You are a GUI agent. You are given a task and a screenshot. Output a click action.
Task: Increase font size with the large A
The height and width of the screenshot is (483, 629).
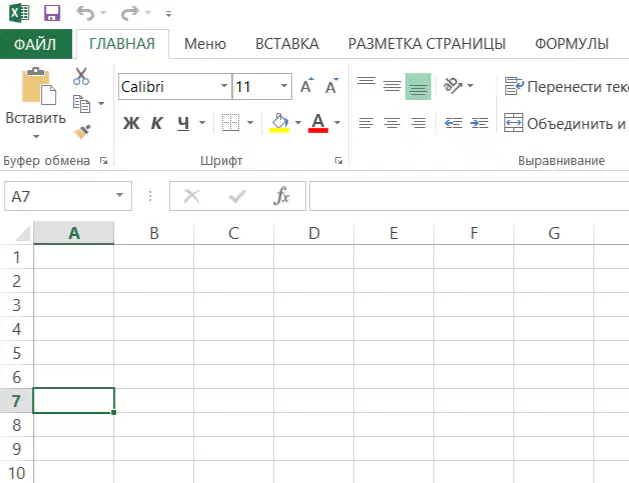point(307,85)
